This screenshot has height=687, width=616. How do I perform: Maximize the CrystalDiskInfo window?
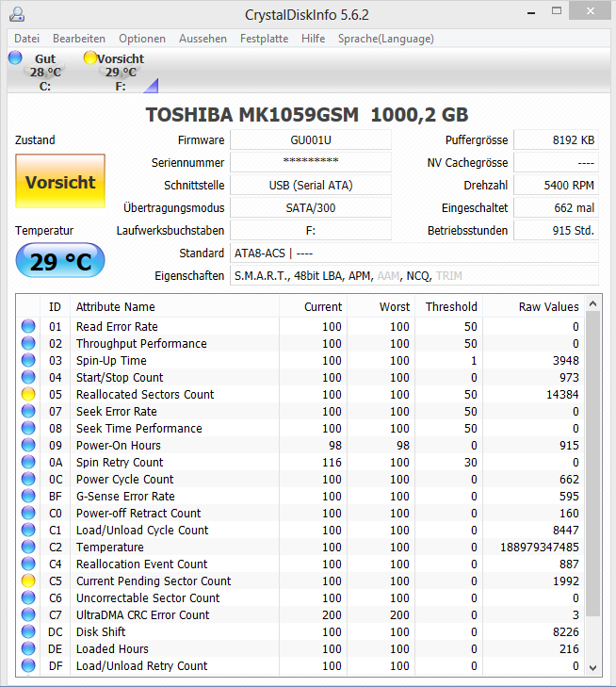pyautogui.click(x=557, y=11)
